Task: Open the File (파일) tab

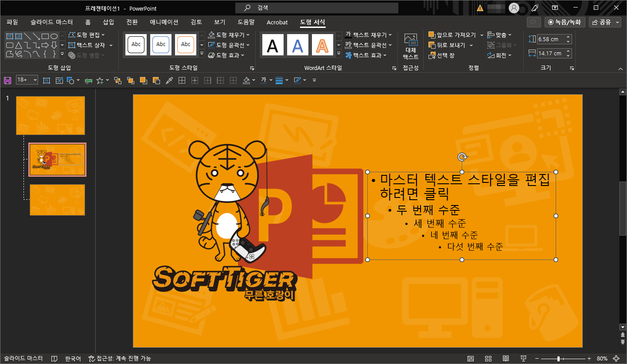Action: point(12,22)
